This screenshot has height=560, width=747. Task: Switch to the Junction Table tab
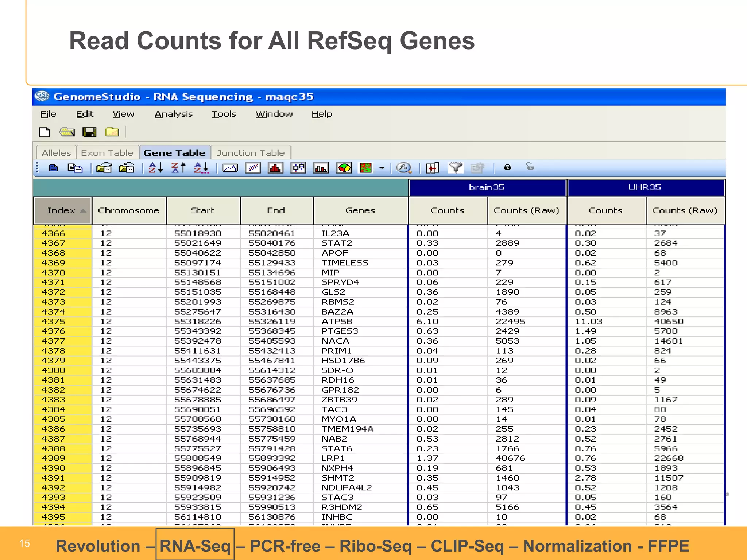(x=251, y=153)
